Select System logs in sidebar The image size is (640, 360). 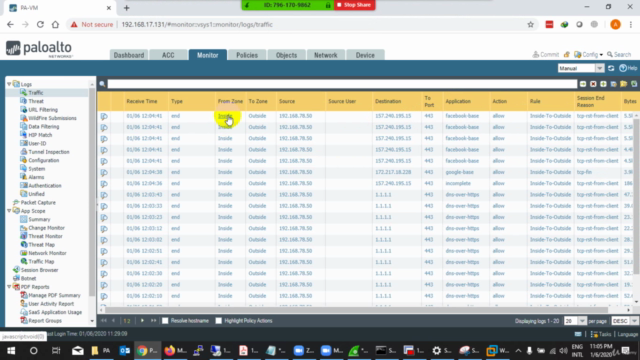click(x=37, y=169)
